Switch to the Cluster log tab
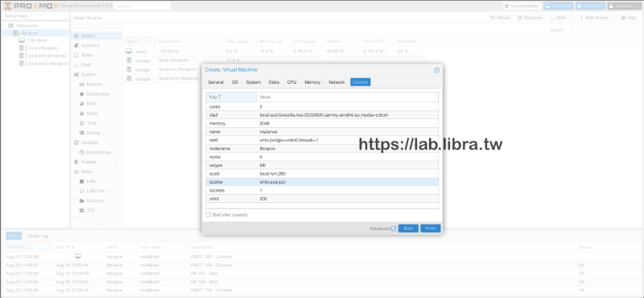The image size is (644, 298). [x=38, y=236]
